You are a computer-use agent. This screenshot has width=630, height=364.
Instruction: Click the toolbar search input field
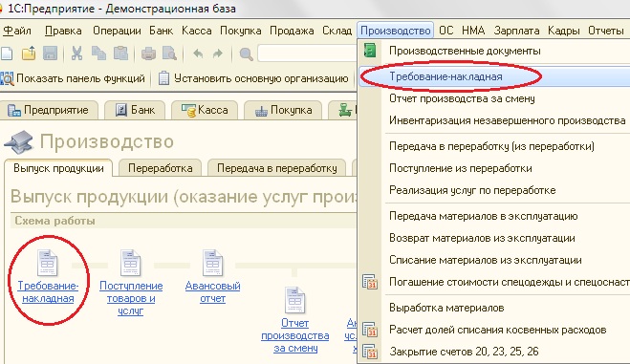pos(308,54)
